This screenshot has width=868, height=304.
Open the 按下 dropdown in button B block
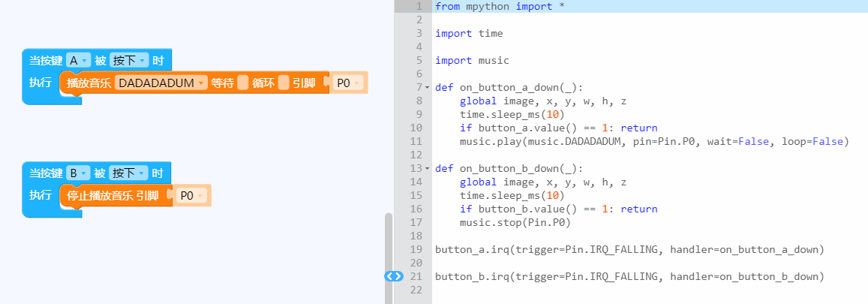[129, 173]
